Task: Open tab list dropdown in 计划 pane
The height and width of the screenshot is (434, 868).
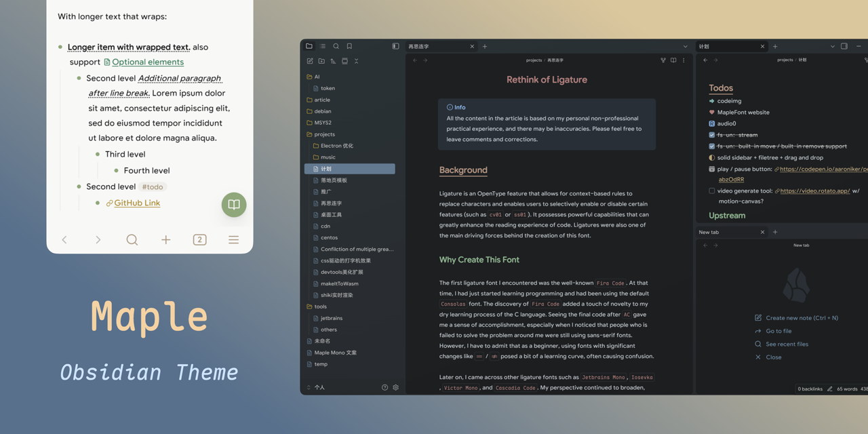Action: click(833, 47)
